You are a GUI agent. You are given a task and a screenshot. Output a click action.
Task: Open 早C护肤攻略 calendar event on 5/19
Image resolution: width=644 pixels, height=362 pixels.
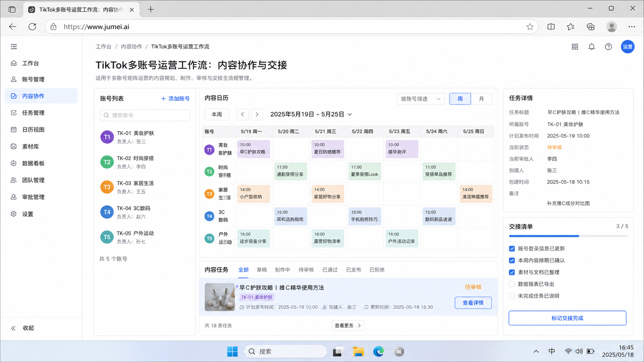click(x=253, y=149)
